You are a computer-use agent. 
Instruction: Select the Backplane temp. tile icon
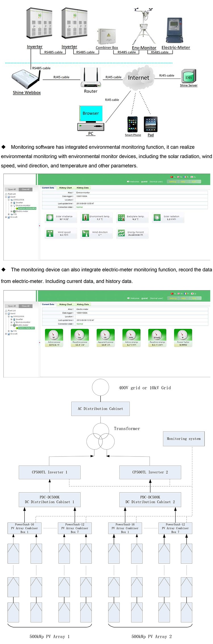[x=121, y=218]
